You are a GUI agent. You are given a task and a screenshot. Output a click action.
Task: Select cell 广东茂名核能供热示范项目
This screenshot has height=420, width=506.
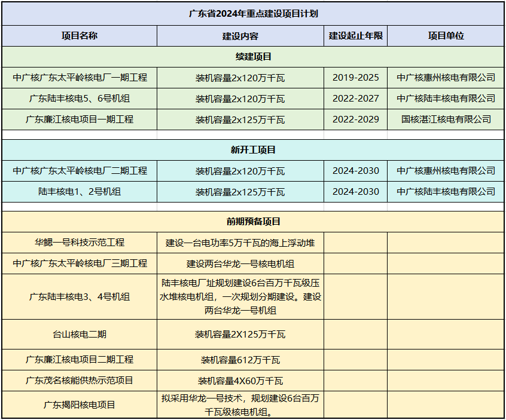click(80, 381)
